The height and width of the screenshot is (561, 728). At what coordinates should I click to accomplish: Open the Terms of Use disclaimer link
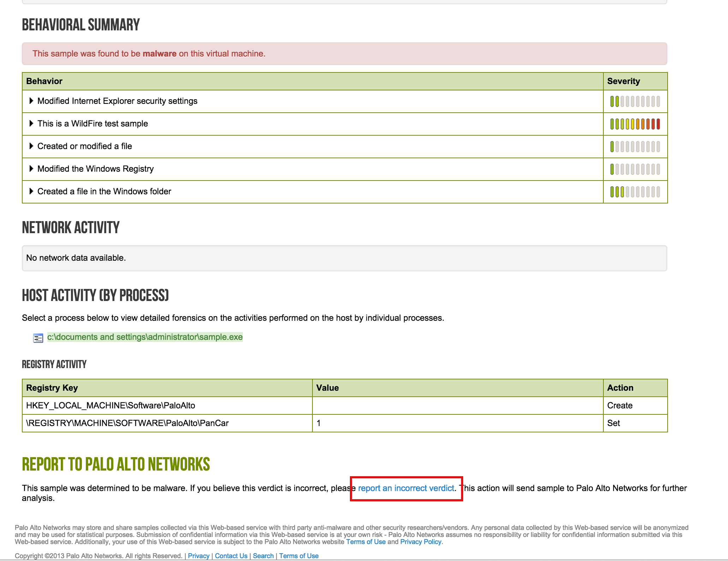(x=366, y=542)
